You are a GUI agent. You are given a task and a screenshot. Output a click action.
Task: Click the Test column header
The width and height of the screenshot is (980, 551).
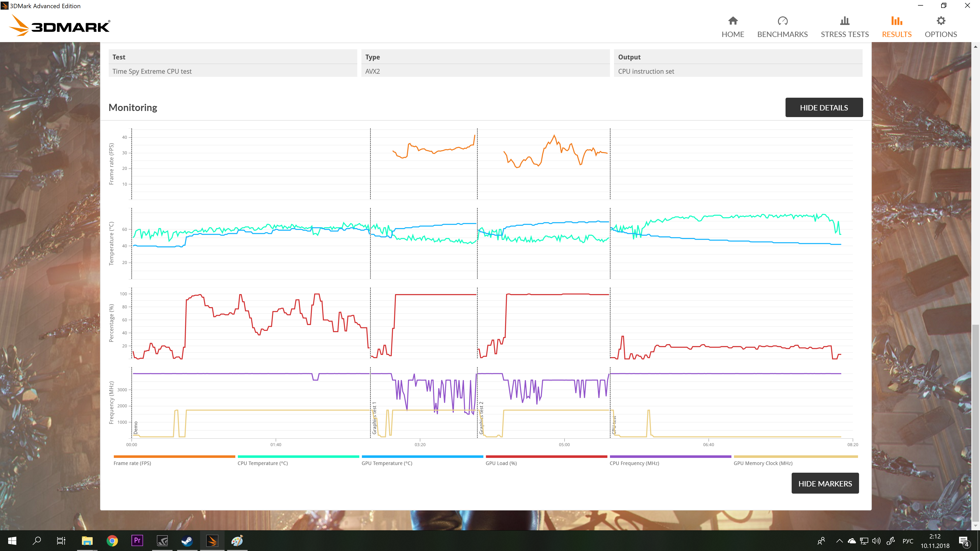(233, 57)
